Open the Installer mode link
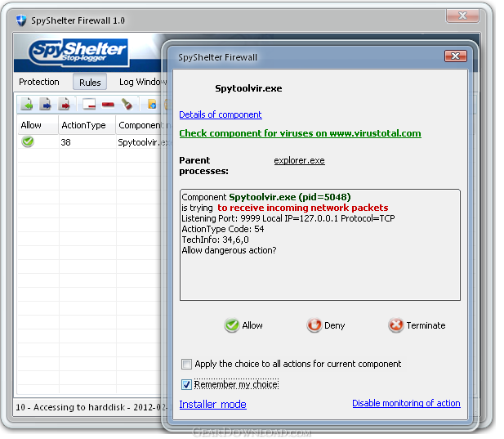The height and width of the screenshot is (439, 504). click(212, 405)
